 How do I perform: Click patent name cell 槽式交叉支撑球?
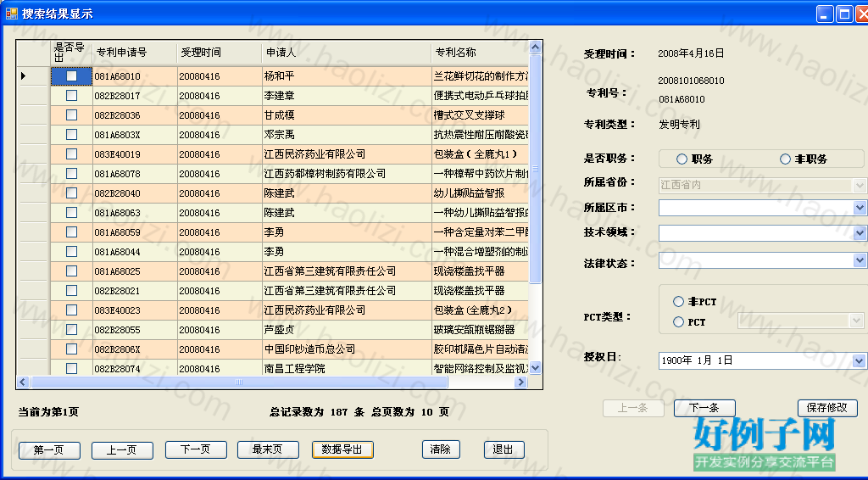click(480, 114)
